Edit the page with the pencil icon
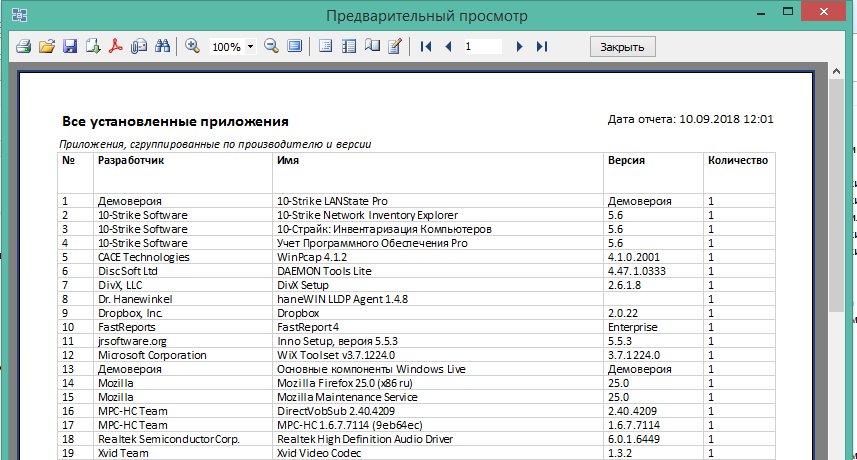Viewport: 857px width, 460px height. [395, 46]
